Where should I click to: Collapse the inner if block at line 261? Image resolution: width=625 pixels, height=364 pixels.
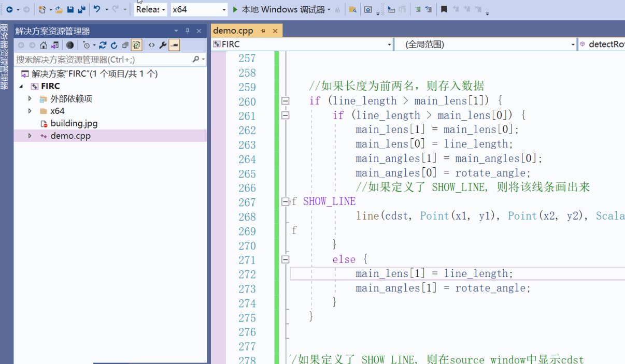pyautogui.click(x=285, y=115)
